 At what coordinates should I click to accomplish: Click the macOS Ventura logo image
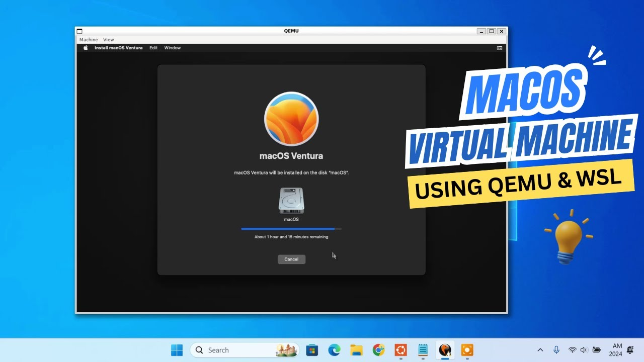coord(291,119)
